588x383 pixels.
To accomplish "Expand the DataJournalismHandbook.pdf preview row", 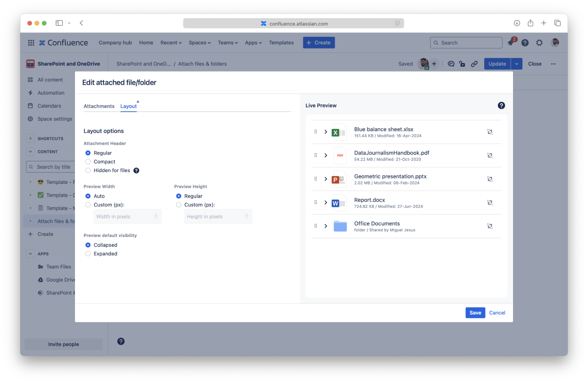I will click(326, 155).
